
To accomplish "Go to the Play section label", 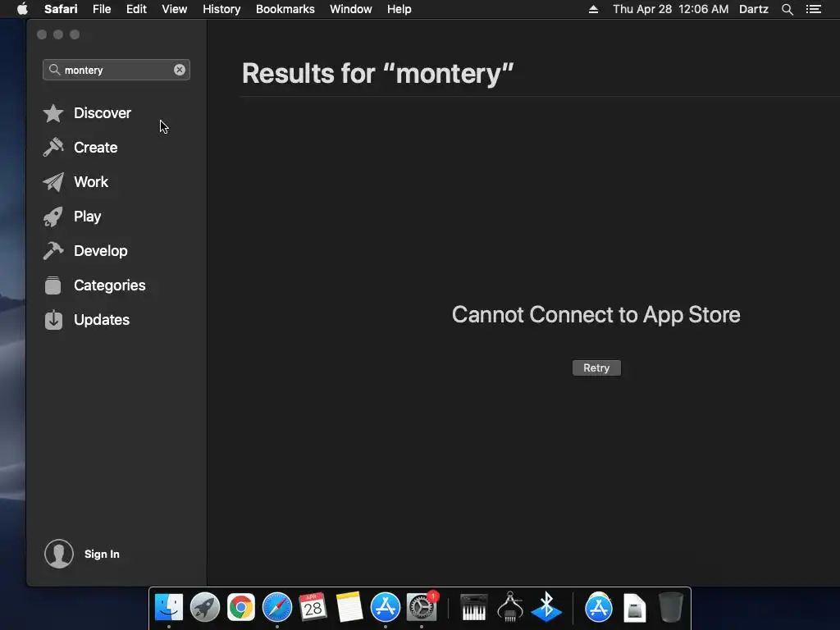I will 87,217.
